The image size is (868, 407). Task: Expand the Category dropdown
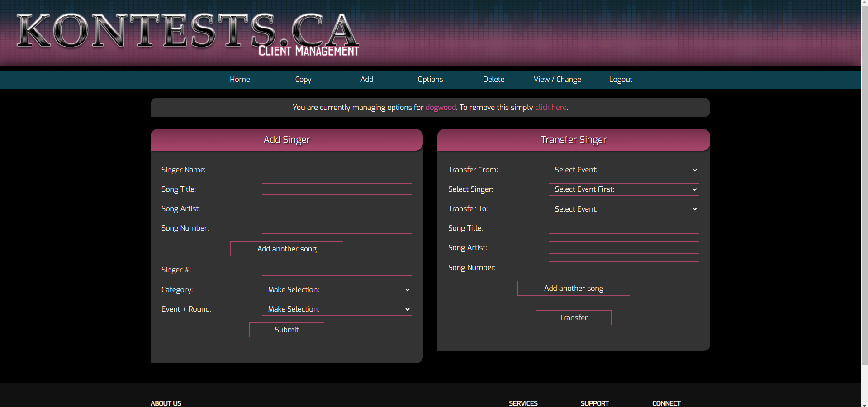point(337,290)
